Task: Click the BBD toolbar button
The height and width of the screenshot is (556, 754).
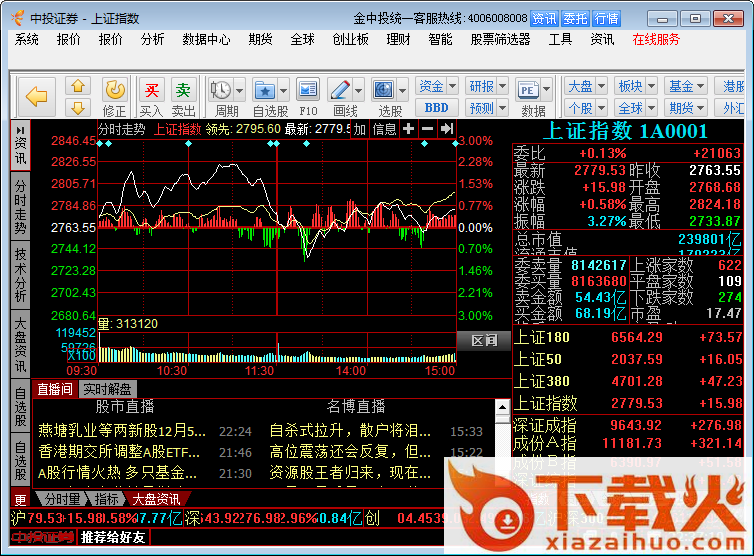Action: tap(436, 108)
